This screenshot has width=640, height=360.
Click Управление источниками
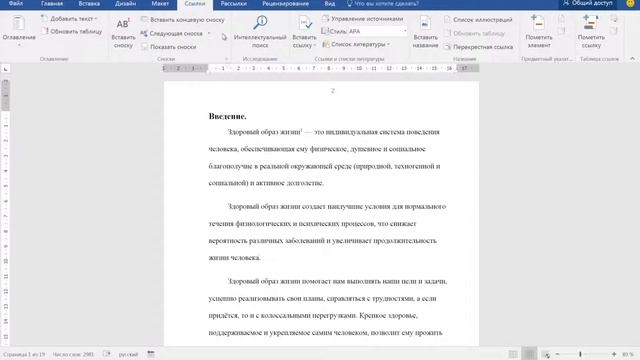(363, 19)
